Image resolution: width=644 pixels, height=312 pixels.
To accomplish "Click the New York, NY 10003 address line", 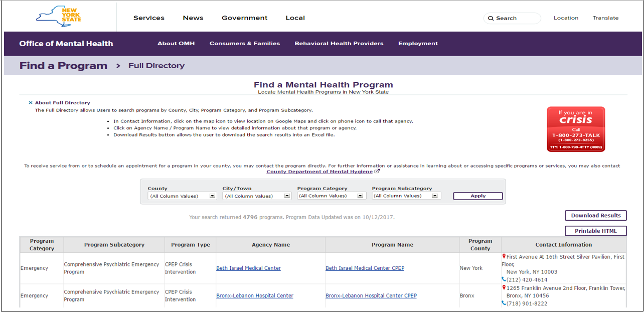I will pyautogui.click(x=532, y=272).
